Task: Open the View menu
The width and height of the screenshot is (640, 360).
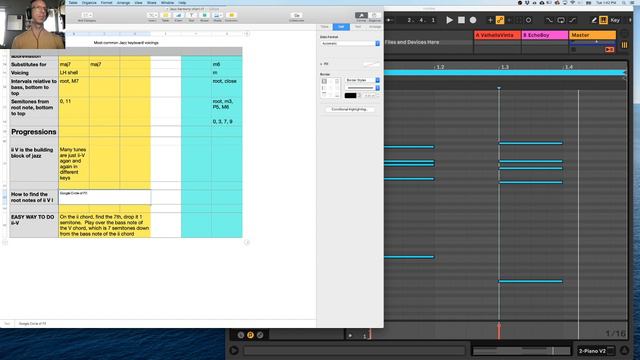Action: pos(138,2)
